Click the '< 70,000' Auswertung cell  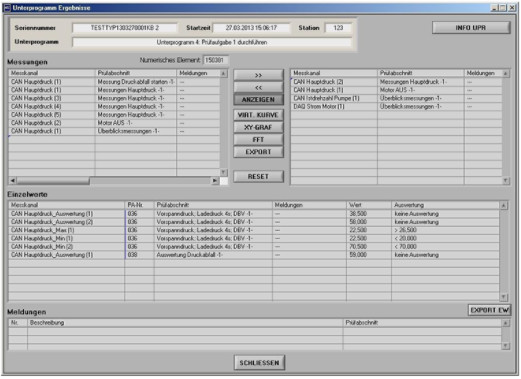point(445,247)
